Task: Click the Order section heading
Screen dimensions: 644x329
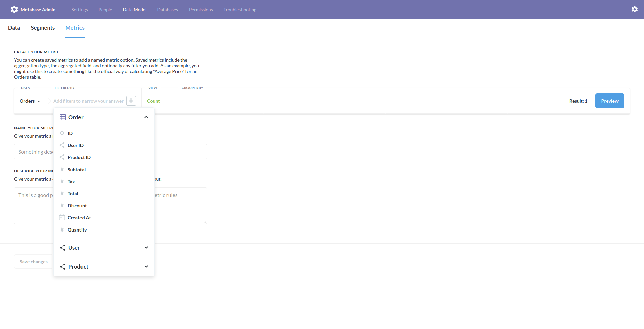Action: tap(76, 117)
